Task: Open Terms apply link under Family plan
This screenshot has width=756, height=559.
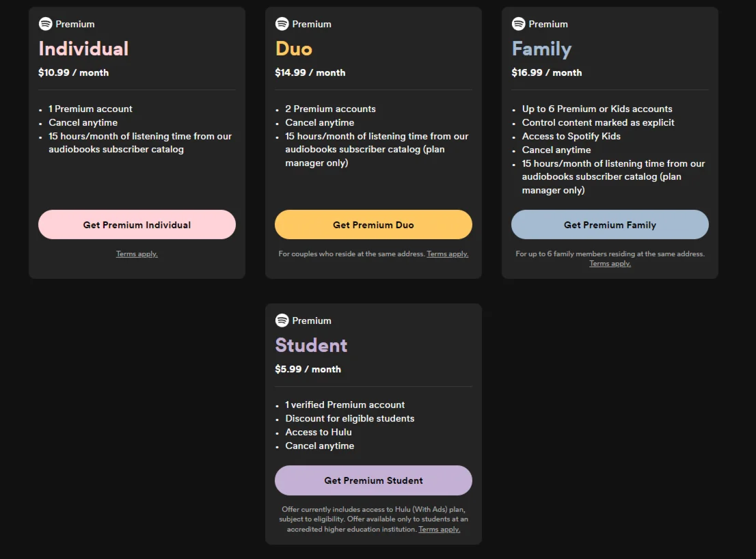Action: (x=610, y=264)
